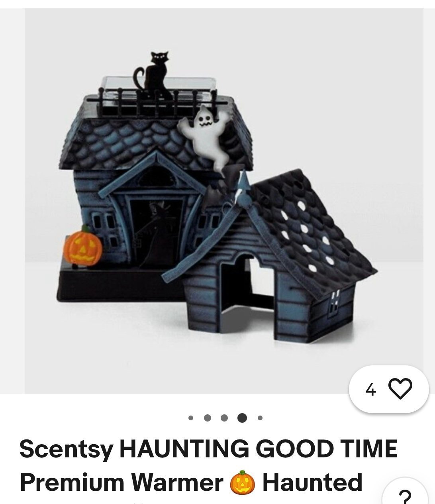435x504 pixels.
Task: Jump to the second carousel image dot
Action: (x=207, y=418)
